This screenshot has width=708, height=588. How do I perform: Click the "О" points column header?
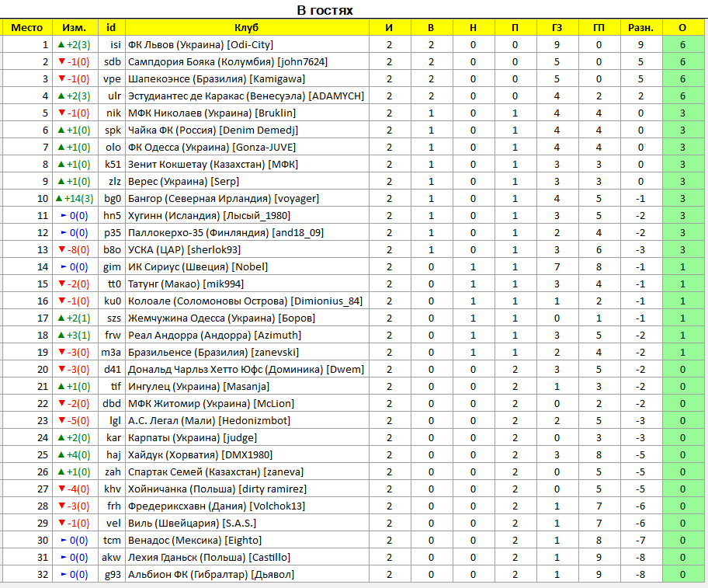point(682,27)
